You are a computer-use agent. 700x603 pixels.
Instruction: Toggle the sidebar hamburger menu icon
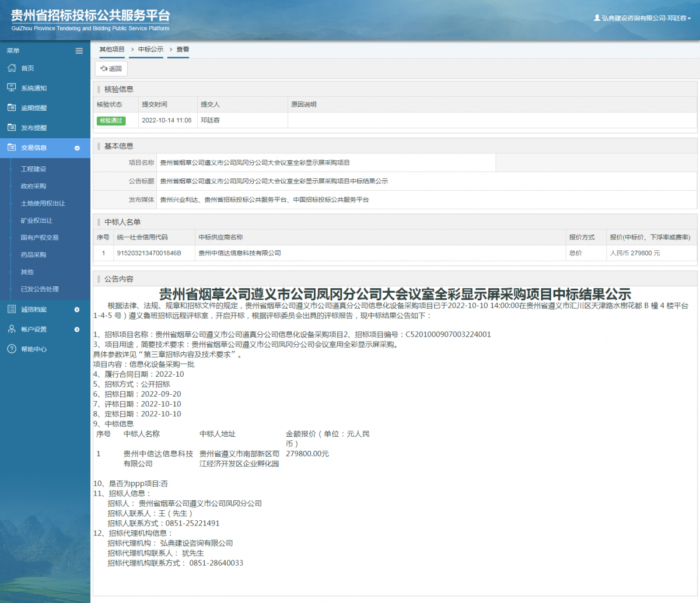[79, 51]
